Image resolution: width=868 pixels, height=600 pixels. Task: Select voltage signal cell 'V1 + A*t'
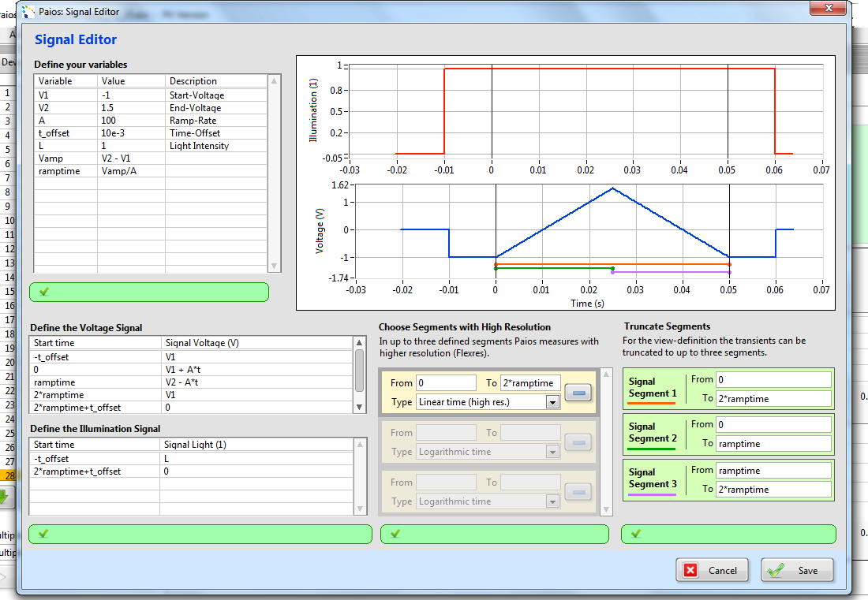coord(257,370)
